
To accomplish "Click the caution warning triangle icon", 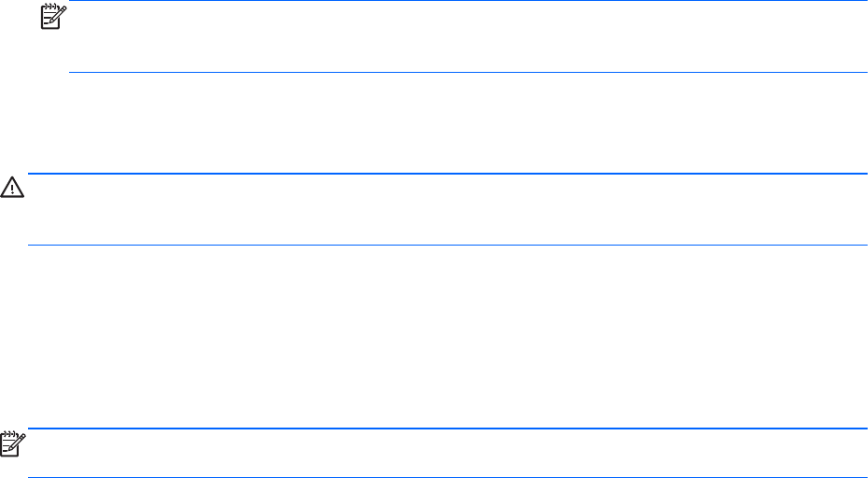I will point(11,188).
